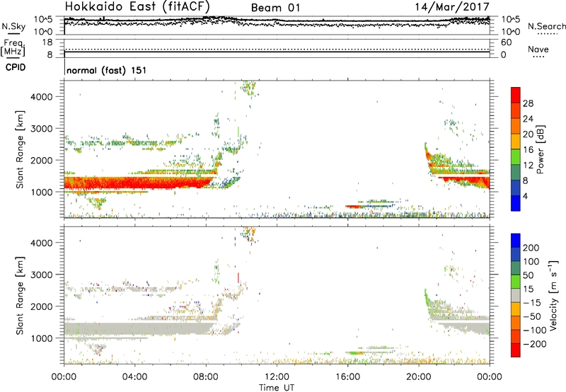The image size is (566, 392).
Task: Click power colorbar value '16'
Action: tap(528, 150)
